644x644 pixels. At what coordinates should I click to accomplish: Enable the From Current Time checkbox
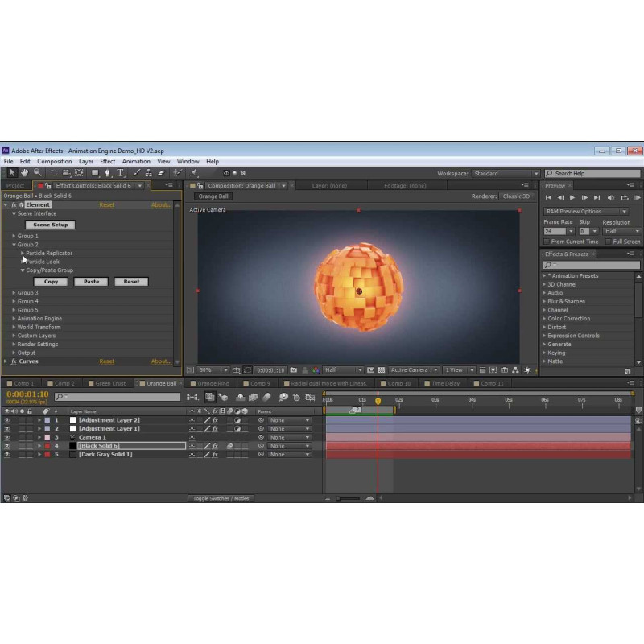coord(547,242)
